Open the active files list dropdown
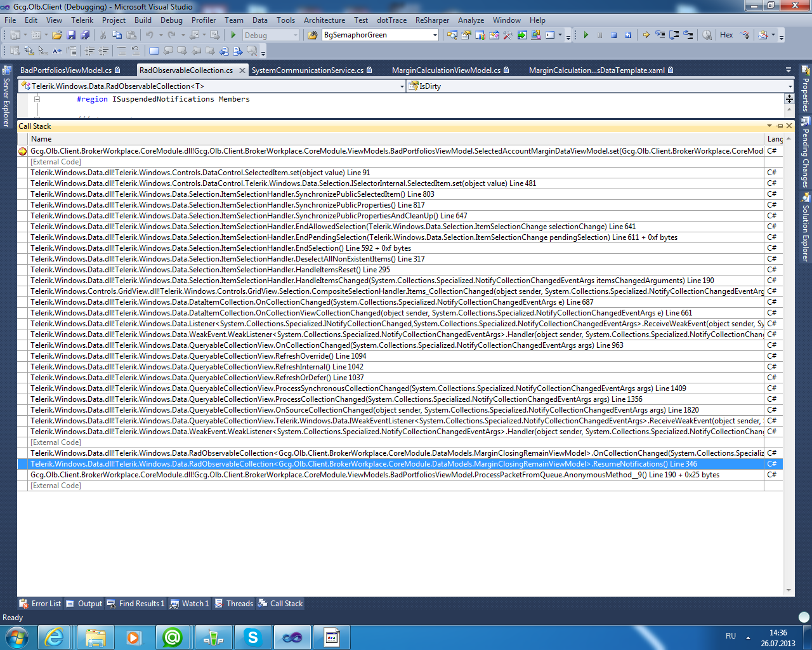The width and height of the screenshot is (812, 650). click(x=789, y=70)
